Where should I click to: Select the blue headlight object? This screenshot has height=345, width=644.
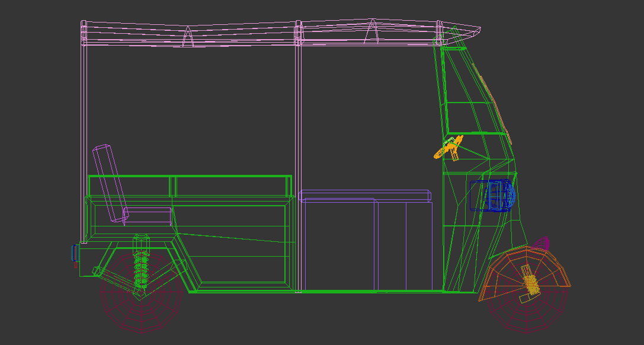pyautogui.click(x=493, y=196)
